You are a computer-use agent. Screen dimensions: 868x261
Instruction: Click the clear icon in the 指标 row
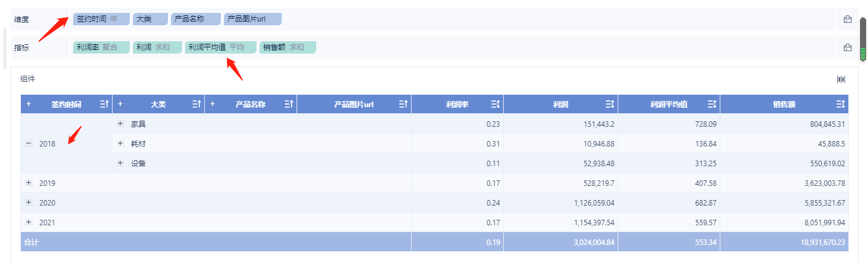tap(847, 47)
